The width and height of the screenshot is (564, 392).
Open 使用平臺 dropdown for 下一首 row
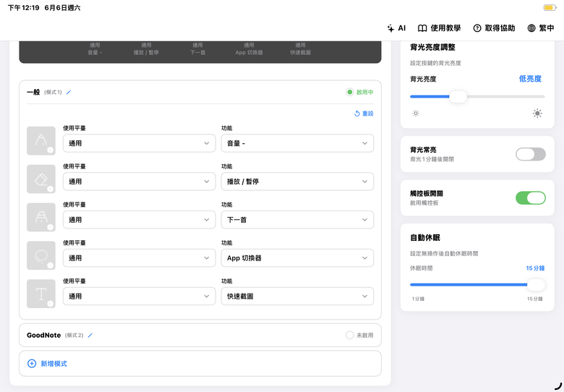pyautogui.click(x=140, y=220)
